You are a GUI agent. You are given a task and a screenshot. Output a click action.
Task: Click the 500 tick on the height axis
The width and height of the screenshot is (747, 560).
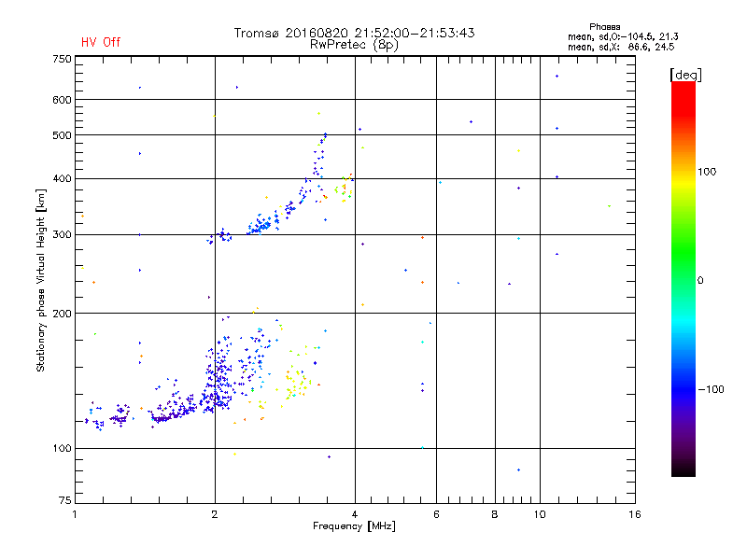click(62, 135)
